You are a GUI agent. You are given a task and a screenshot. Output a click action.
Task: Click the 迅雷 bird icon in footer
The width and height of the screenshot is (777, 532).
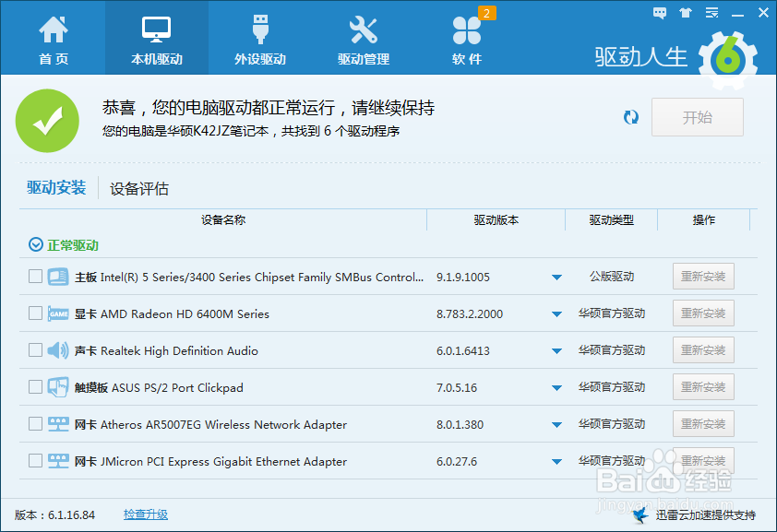640,514
